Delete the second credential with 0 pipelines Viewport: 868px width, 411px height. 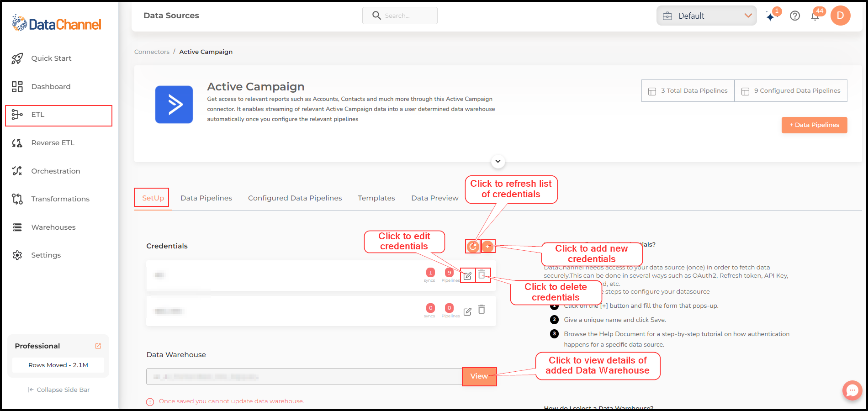tap(482, 310)
